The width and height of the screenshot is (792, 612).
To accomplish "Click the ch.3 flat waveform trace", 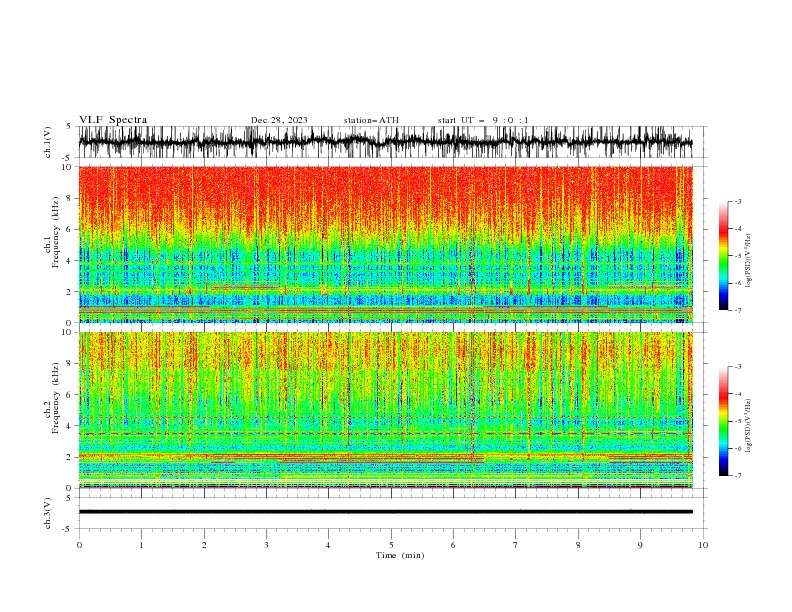I will point(385,512).
